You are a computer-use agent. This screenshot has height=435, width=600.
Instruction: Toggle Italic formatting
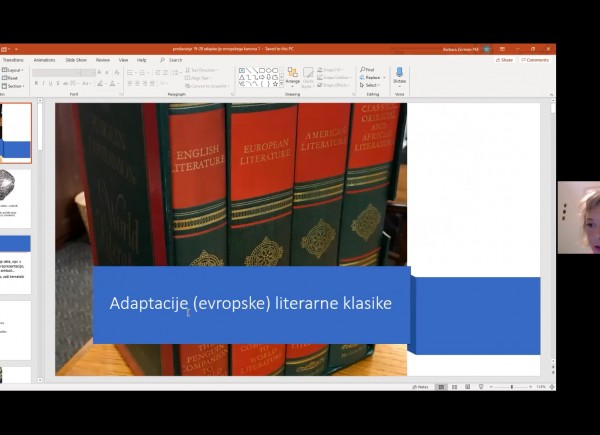click(43, 83)
